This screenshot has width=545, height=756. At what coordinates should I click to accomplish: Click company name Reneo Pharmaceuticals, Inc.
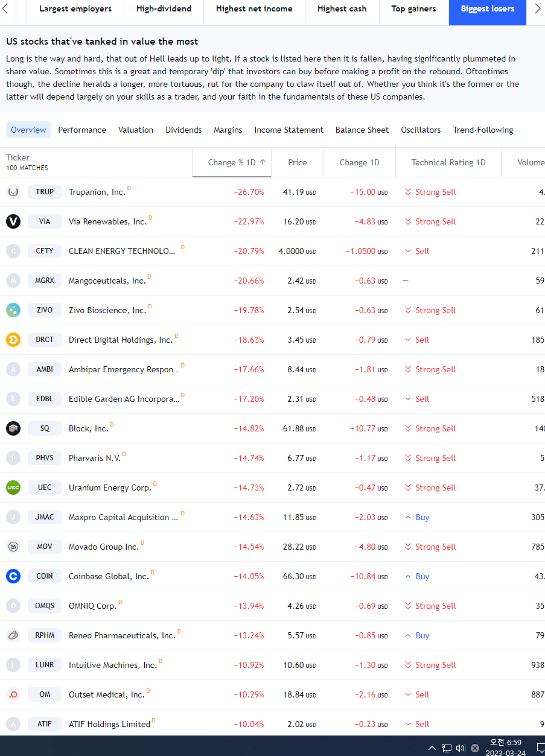click(x=122, y=635)
